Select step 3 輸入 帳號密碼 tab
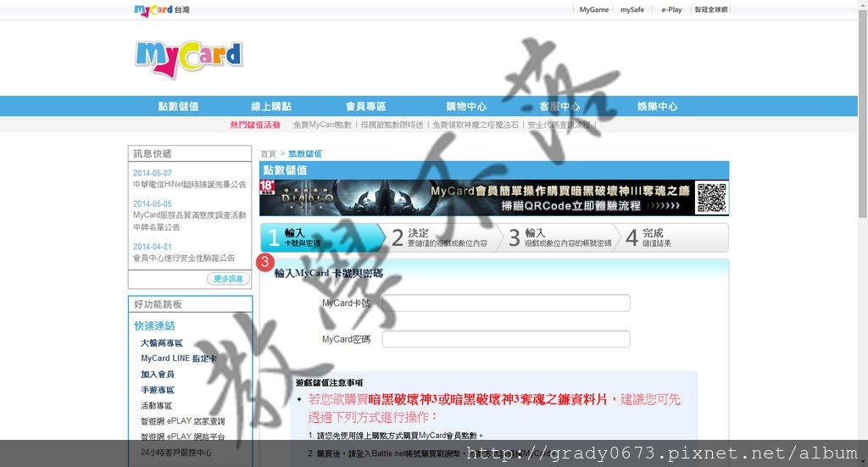 [x=561, y=238]
